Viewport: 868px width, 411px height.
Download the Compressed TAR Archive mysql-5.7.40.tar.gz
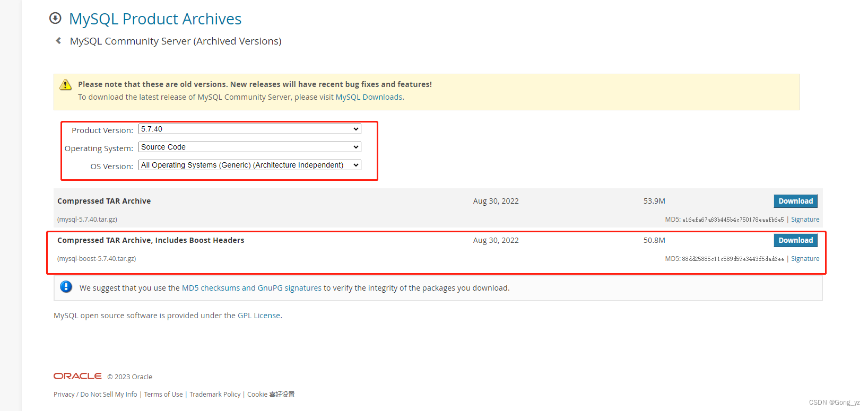click(795, 201)
